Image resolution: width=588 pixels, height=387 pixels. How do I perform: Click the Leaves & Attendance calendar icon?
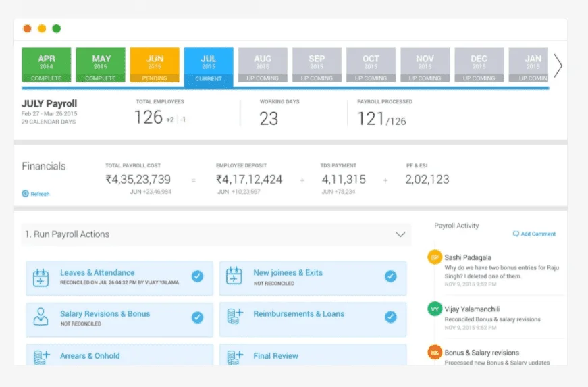coord(41,277)
